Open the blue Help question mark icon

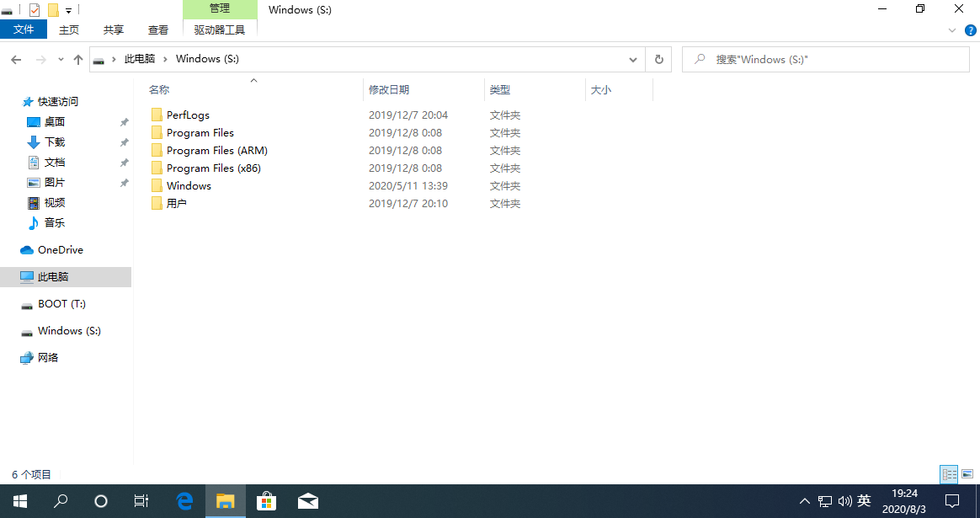pos(971,30)
